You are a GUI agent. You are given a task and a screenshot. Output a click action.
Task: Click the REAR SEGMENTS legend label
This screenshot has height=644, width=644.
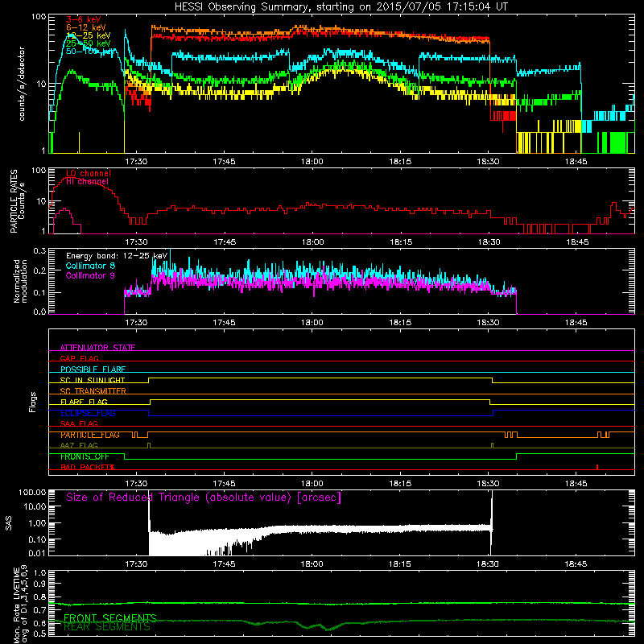(x=107, y=626)
